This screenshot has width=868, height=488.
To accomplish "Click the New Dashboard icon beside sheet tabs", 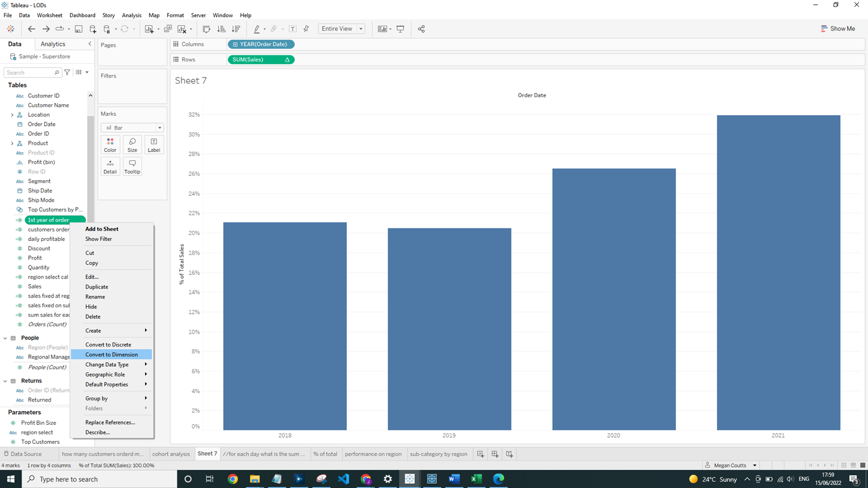I will coord(495,454).
